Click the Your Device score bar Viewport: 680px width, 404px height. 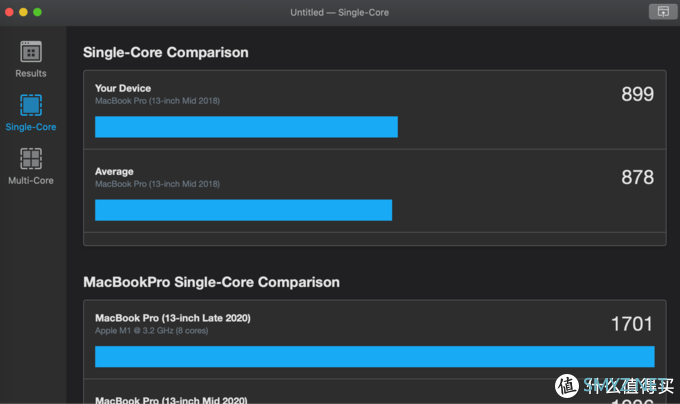tap(246, 127)
